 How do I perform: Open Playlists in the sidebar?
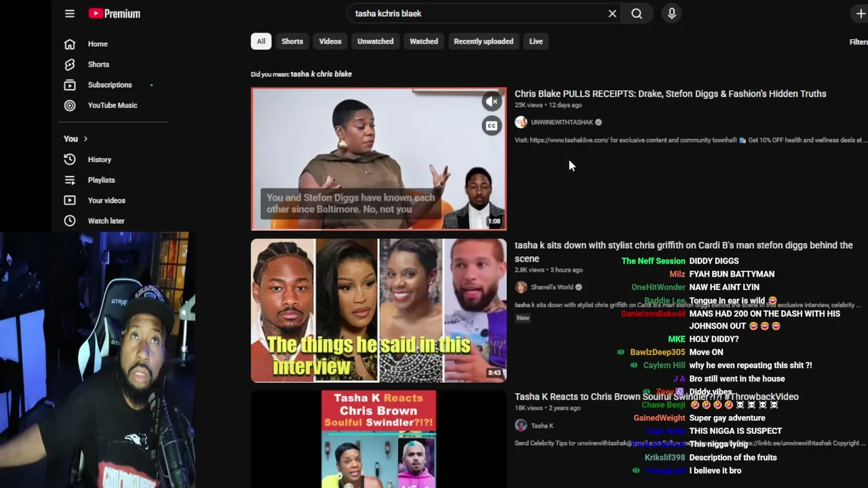101,180
